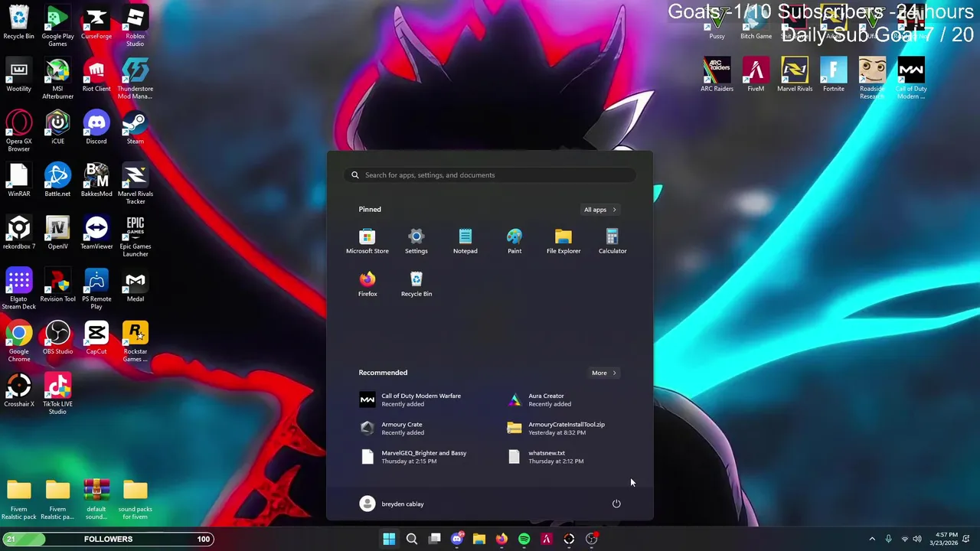Select Google Play Games desktop shortcut
Screen dimensions: 980x551
pyautogui.click(x=57, y=26)
